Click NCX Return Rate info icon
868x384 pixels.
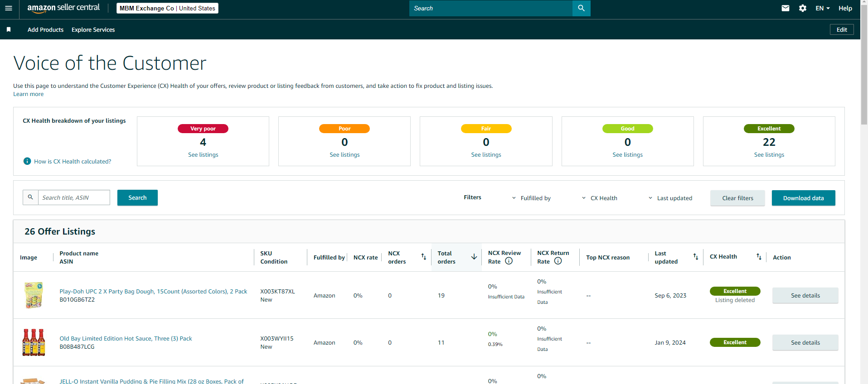558,261
